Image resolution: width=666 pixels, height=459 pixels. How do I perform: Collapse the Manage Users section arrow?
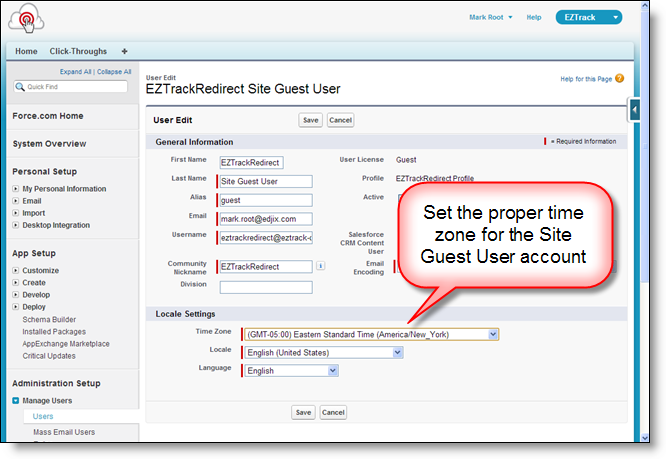pos(16,401)
